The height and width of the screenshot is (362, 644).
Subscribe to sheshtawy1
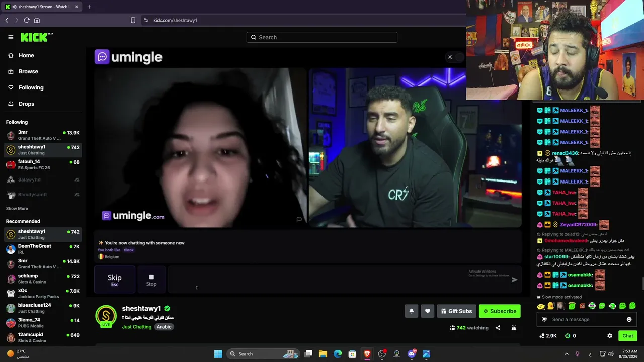click(x=500, y=311)
